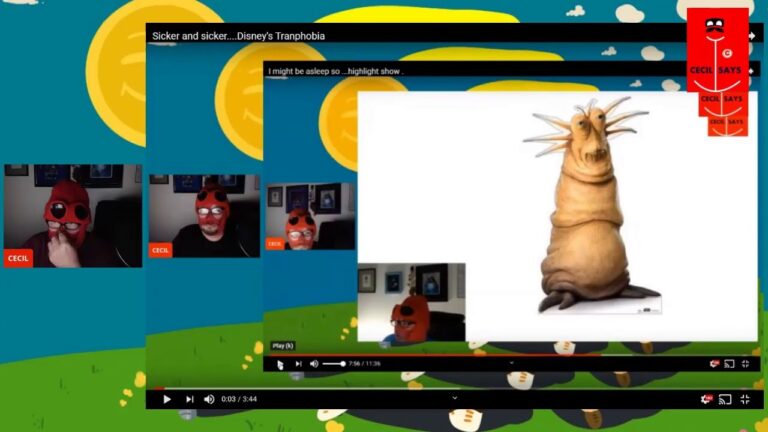The width and height of the screenshot is (768, 432).
Task: Exit full screen on inner player
Action: (745, 363)
